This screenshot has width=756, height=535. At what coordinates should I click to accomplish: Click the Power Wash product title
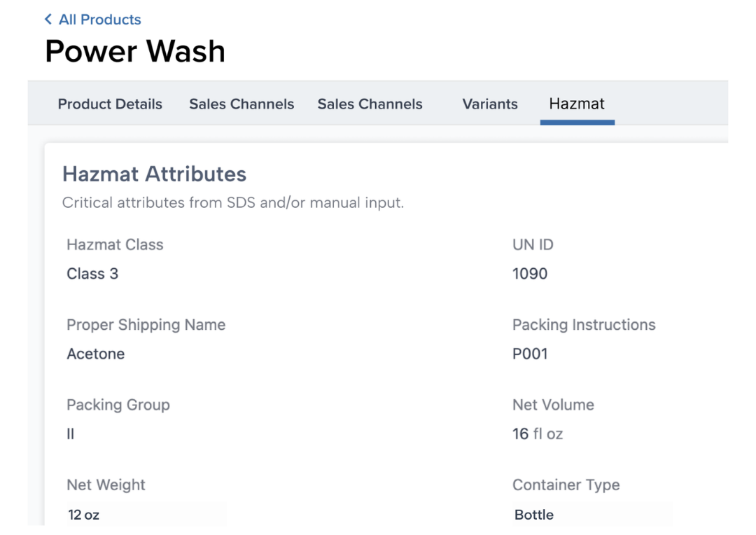pos(135,52)
